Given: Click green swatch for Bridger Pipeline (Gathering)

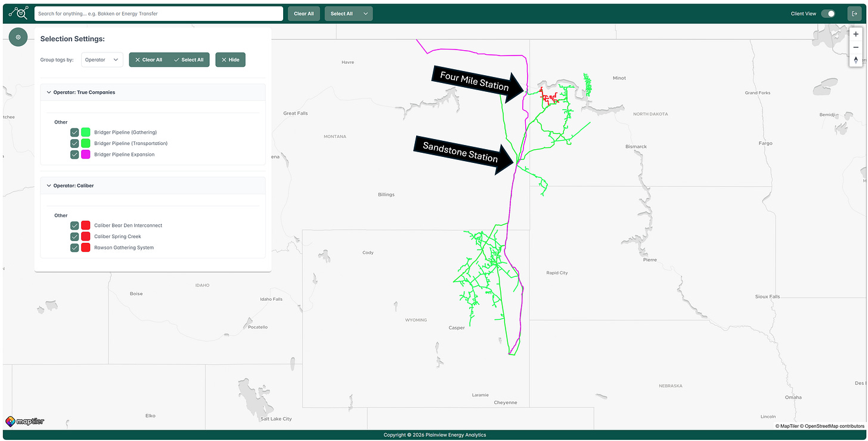Looking at the screenshot, I should tap(86, 132).
